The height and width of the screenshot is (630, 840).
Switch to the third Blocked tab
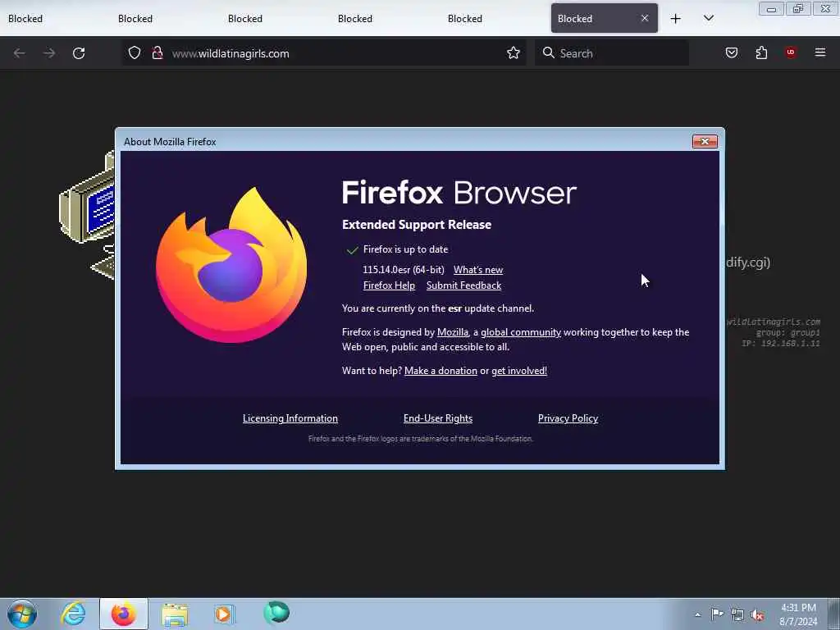pyautogui.click(x=273, y=18)
